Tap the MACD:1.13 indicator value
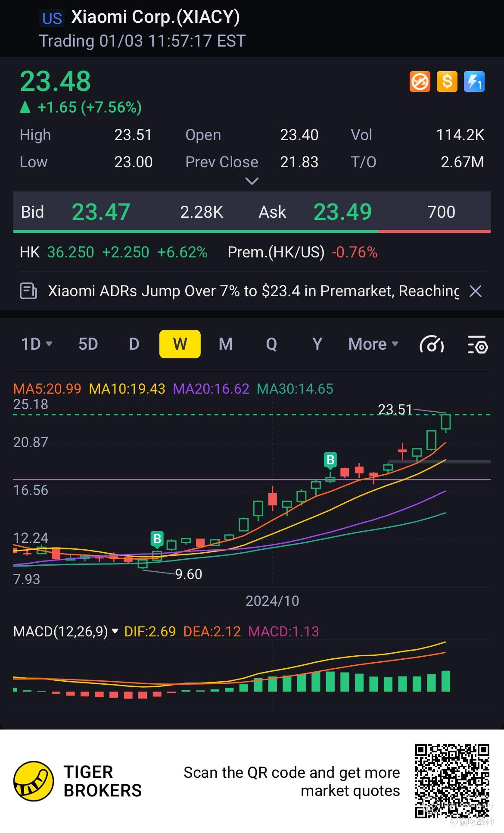Image resolution: width=504 pixels, height=833 pixels. tap(284, 632)
